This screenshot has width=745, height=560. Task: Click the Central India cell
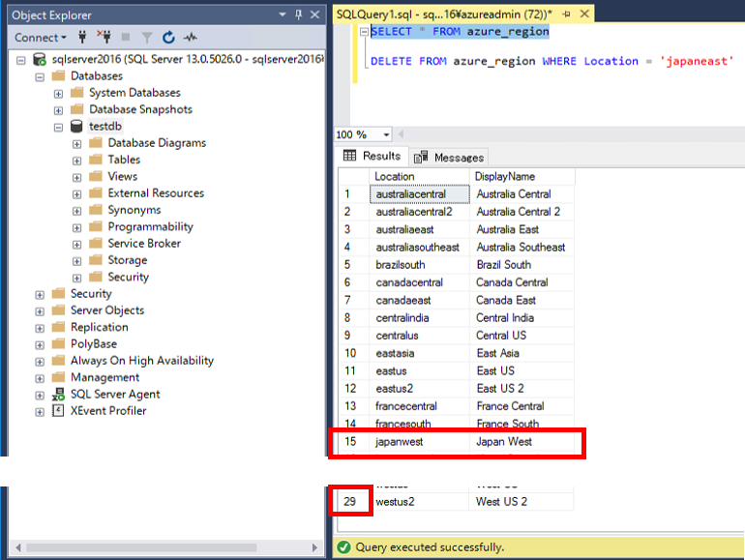(522, 318)
